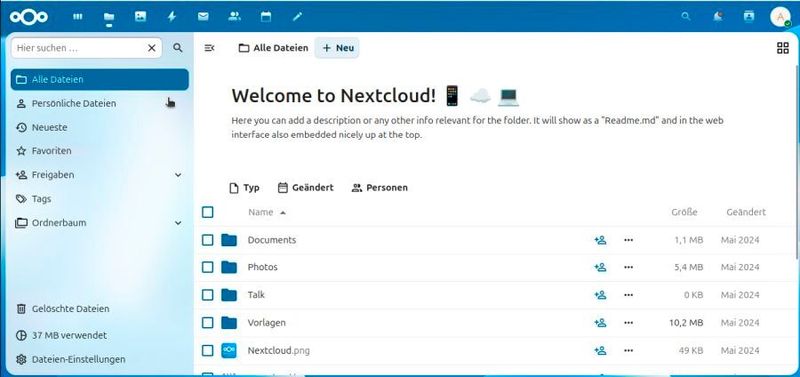Share the Photos folder
The height and width of the screenshot is (377, 800).
click(x=600, y=267)
